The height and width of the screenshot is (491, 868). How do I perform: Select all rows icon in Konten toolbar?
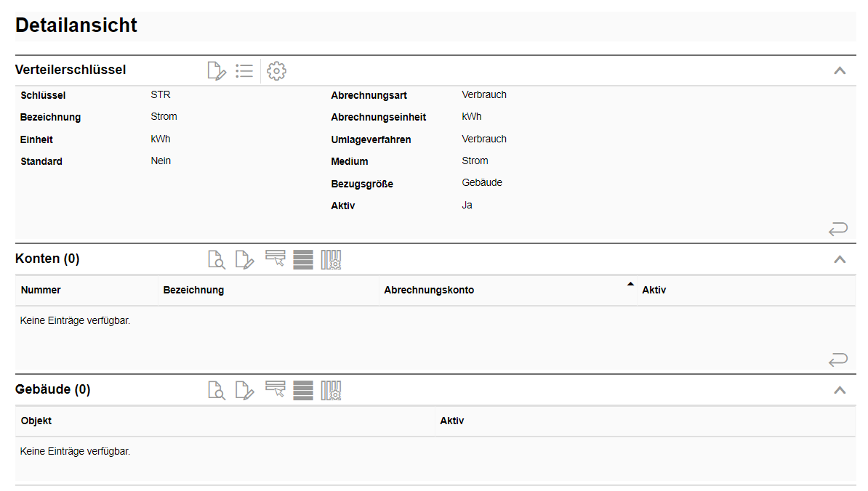[x=303, y=259]
